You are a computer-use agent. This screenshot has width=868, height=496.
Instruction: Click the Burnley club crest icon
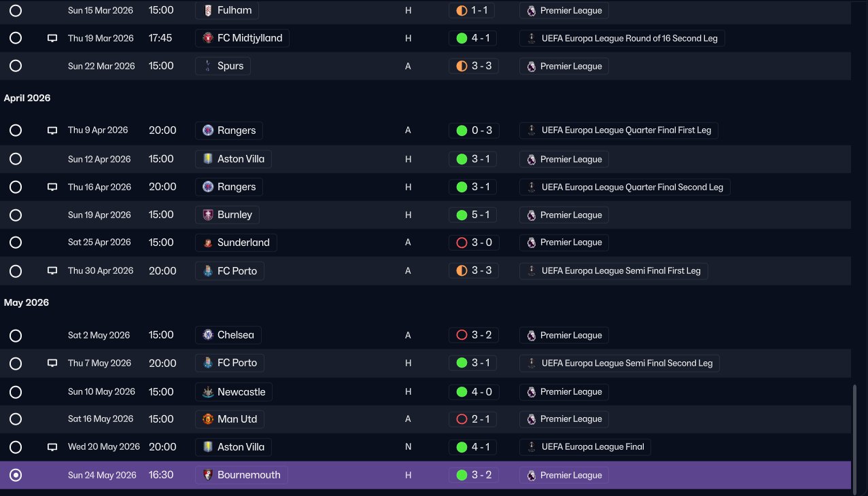coord(208,215)
